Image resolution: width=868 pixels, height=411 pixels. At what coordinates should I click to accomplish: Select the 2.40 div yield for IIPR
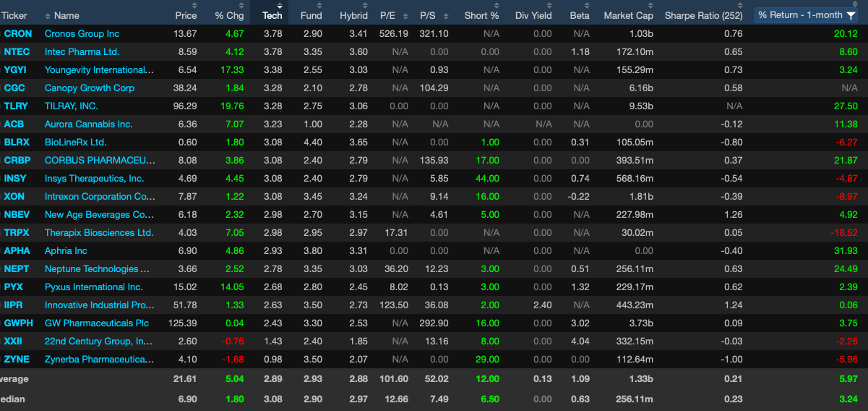542,305
